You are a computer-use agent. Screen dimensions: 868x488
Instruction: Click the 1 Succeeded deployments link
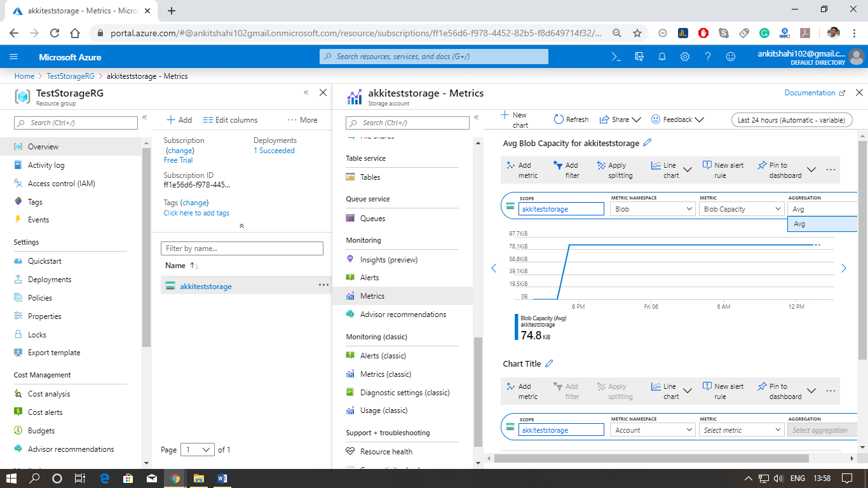[x=274, y=151]
